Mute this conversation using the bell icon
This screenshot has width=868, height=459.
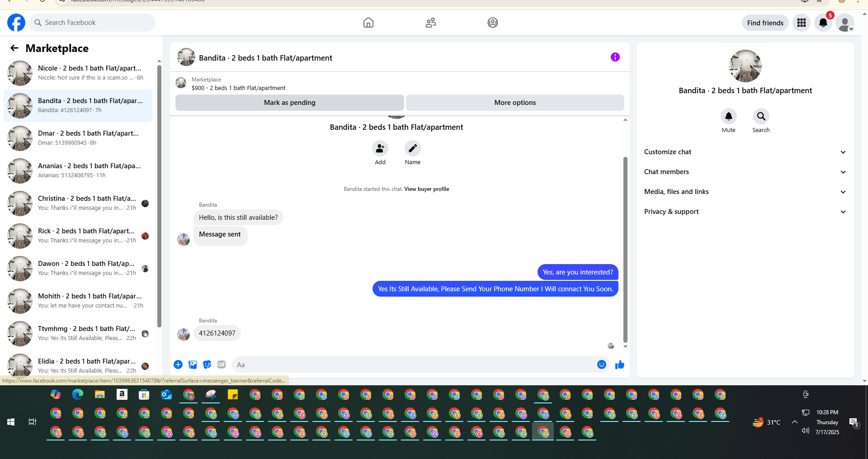point(729,116)
